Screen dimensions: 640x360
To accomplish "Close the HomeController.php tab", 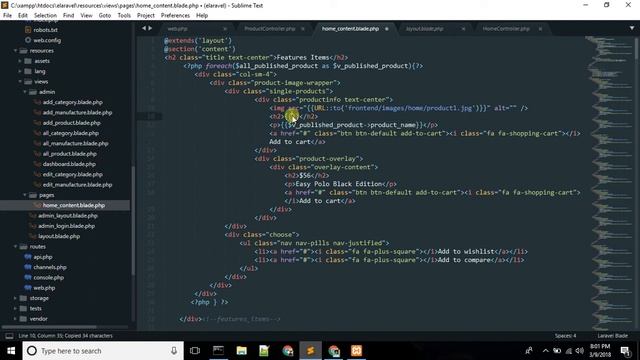I will point(540,29).
